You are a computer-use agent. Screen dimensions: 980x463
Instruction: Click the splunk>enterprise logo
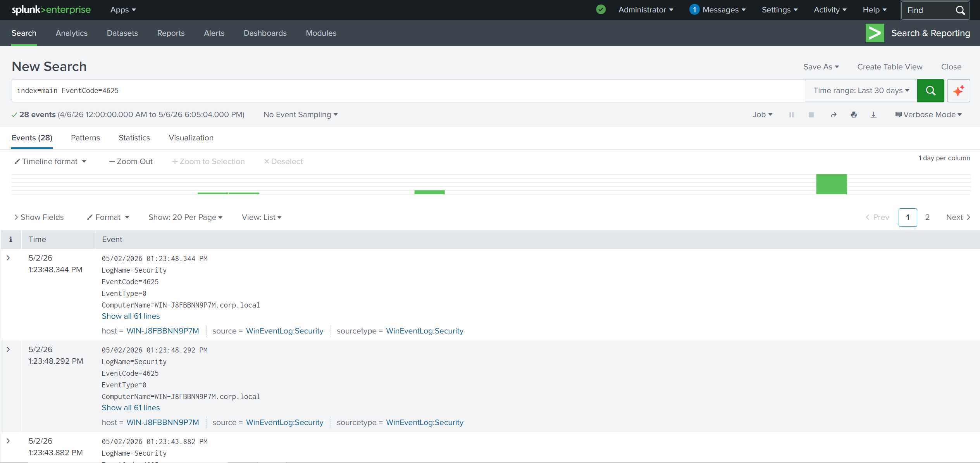(51, 10)
